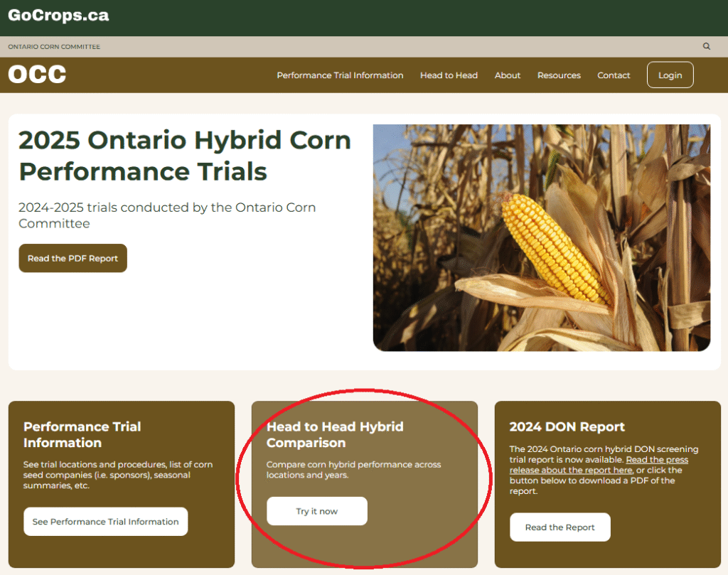Click the Head to Head Hybrid Comparison heading

click(x=335, y=434)
